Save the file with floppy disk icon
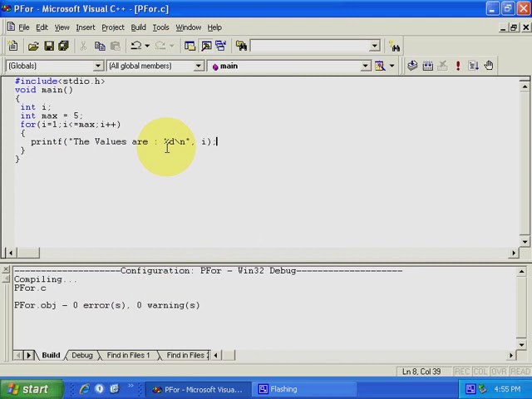 coord(48,46)
